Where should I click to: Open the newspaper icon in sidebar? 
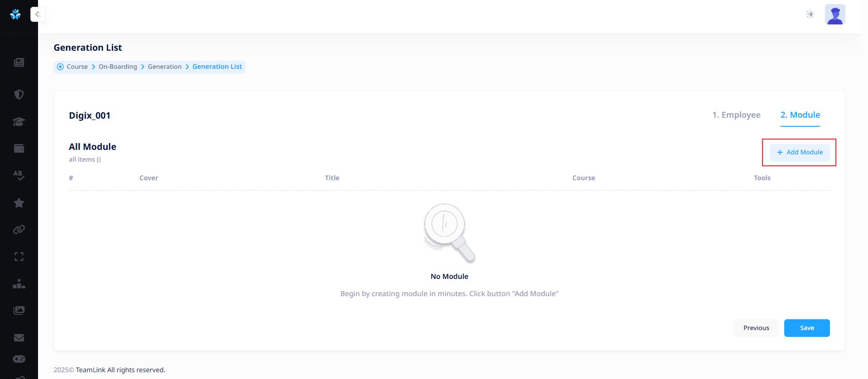click(x=19, y=62)
